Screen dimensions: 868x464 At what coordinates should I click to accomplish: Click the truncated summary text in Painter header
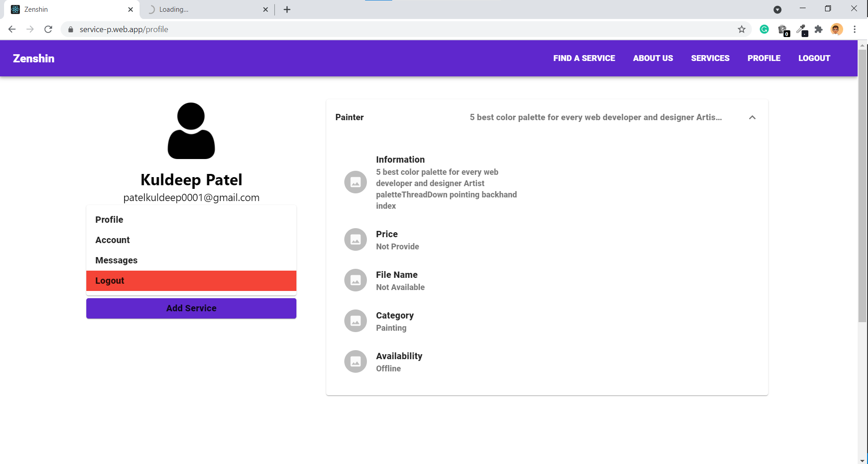tap(596, 117)
